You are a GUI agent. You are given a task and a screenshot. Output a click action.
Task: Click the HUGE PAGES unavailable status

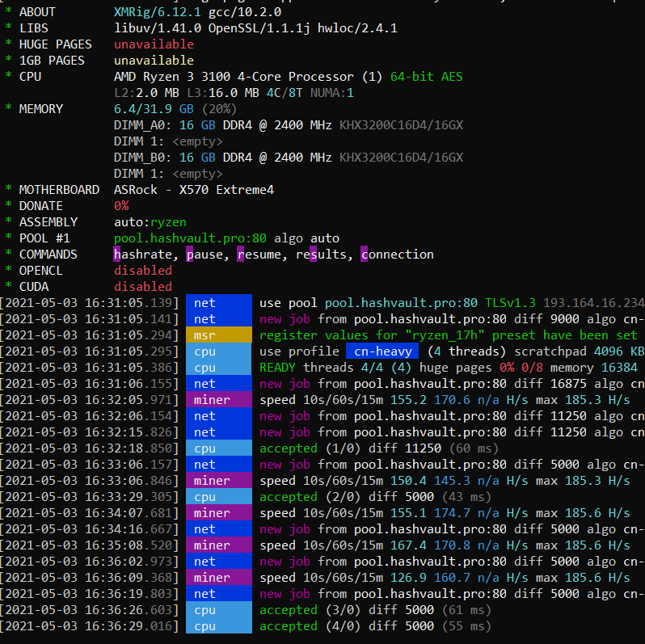click(154, 44)
